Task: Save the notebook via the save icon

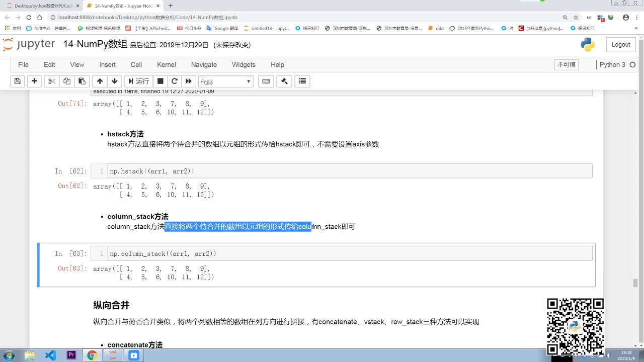Action: pos(18,81)
